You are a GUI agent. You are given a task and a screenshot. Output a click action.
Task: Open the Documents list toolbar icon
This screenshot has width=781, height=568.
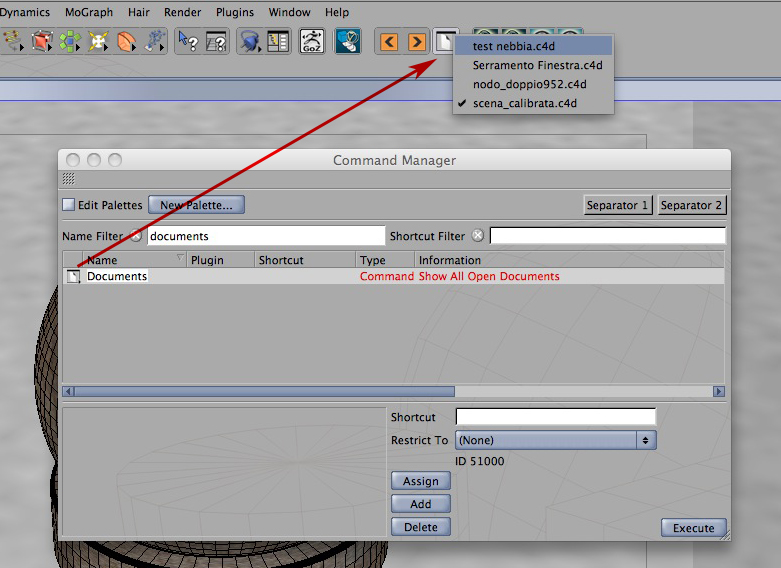click(444, 42)
